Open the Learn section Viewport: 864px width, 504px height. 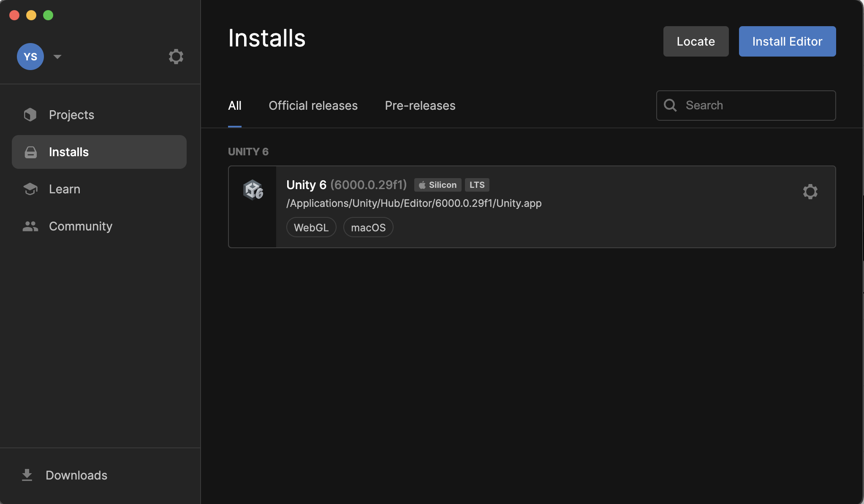[99, 189]
